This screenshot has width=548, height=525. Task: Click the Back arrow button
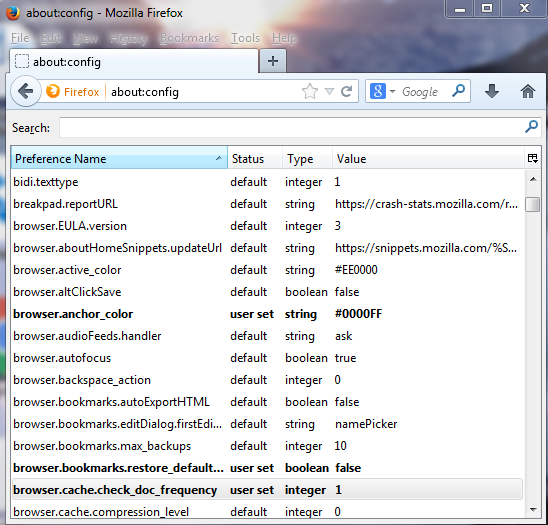[x=26, y=92]
